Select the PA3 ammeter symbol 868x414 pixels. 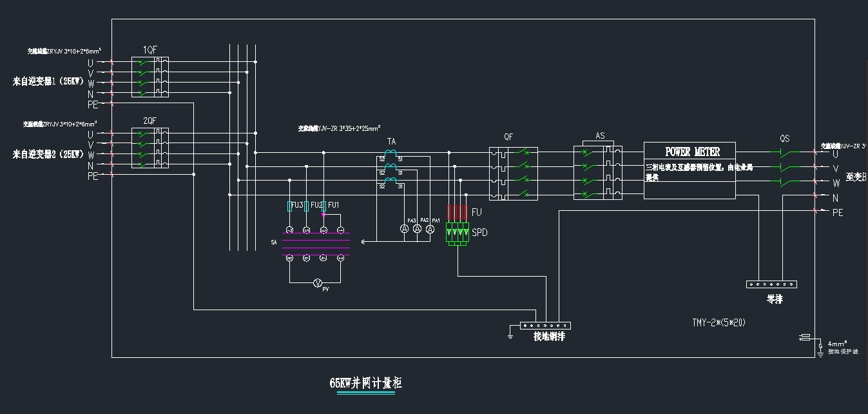(405, 230)
